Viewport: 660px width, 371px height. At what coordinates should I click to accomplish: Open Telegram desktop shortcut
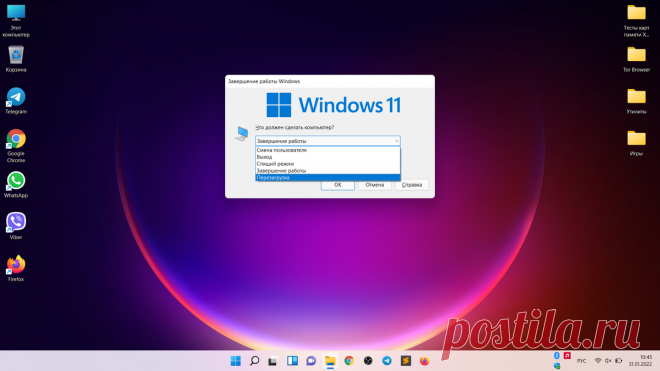tap(16, 101)
